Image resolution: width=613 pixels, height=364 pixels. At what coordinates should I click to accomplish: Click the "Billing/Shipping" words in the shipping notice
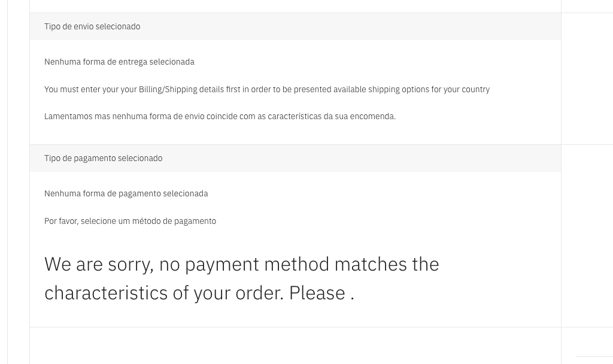pos(168,89)
